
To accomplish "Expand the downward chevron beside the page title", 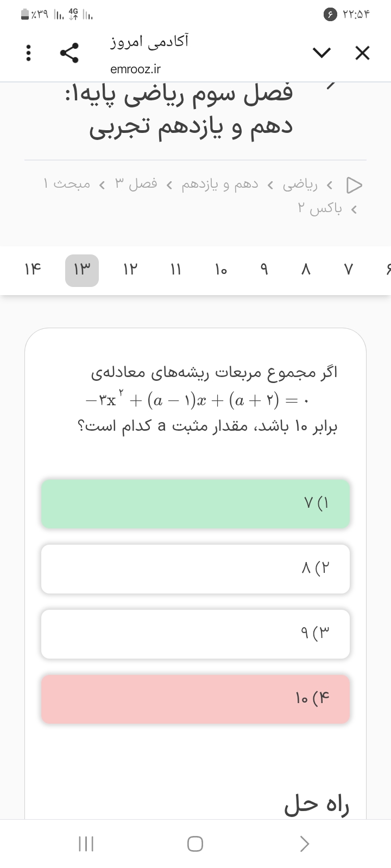I will [x=321, y=53].
